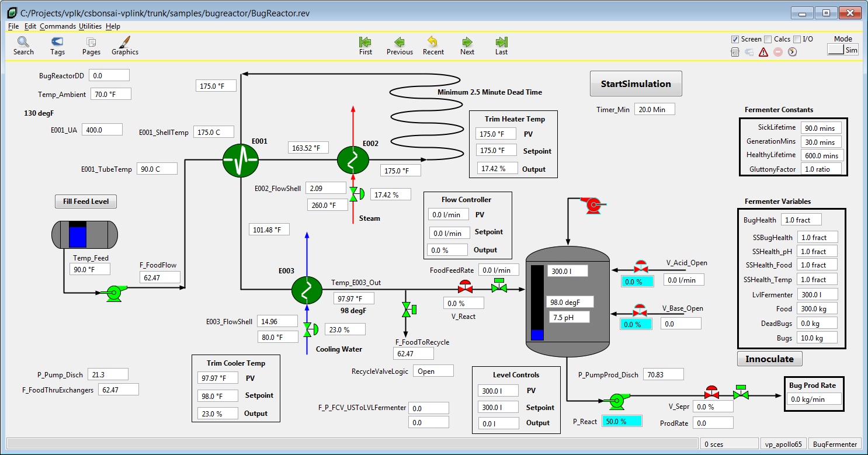Click the Bugs 10.0 kg field
Image resolution: width=868 pixels, height=455 pixels.
point(817,337)
